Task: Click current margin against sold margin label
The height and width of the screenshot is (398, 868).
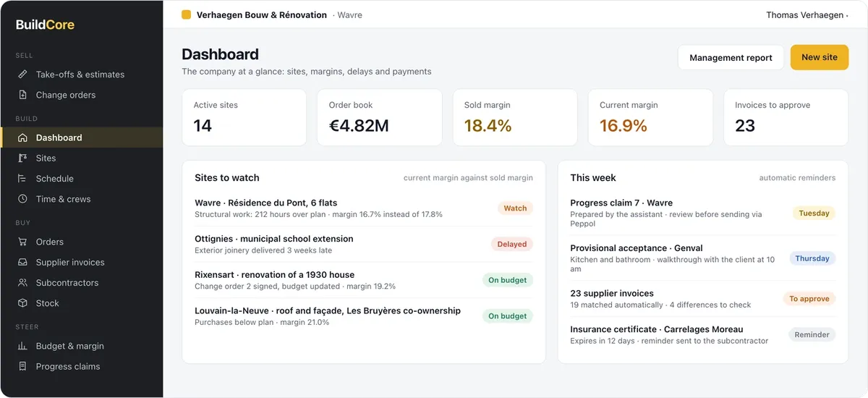Action: 468,178
